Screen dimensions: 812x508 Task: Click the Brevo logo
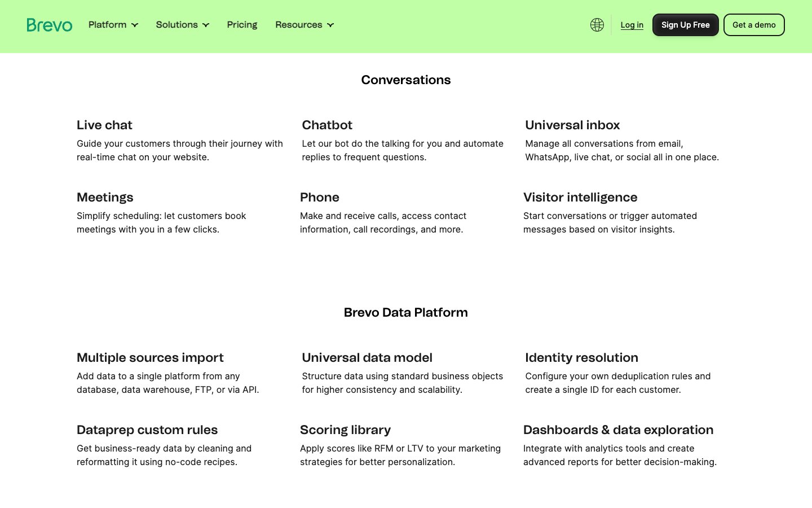click(x=50, y=25)
